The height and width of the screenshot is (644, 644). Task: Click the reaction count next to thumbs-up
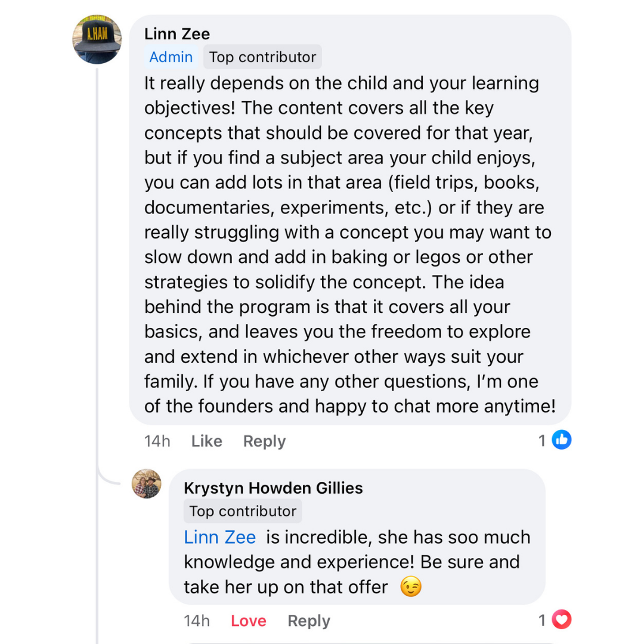[x=542, y=441]
